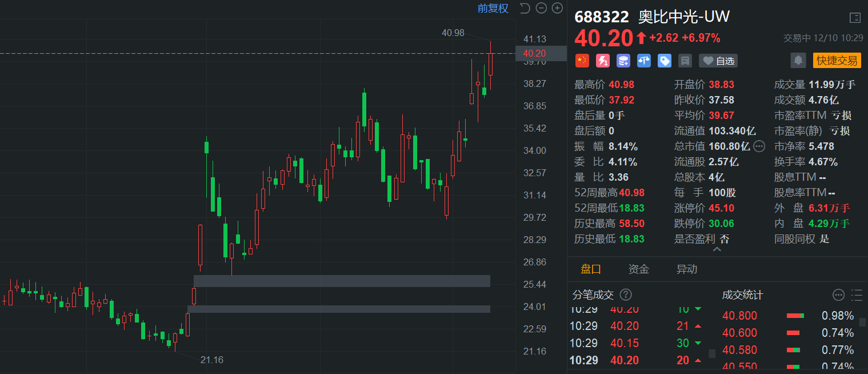
Task: Click 成交统计 row for price 40.800
Action: 789,316
